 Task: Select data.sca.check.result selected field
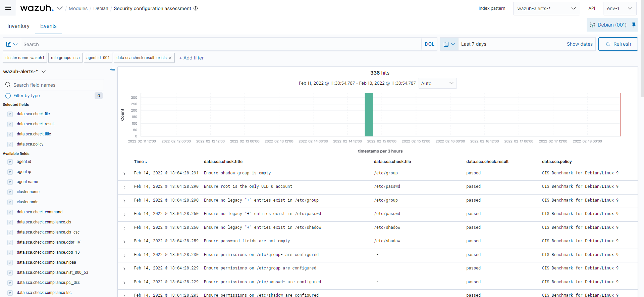[36, 124]
